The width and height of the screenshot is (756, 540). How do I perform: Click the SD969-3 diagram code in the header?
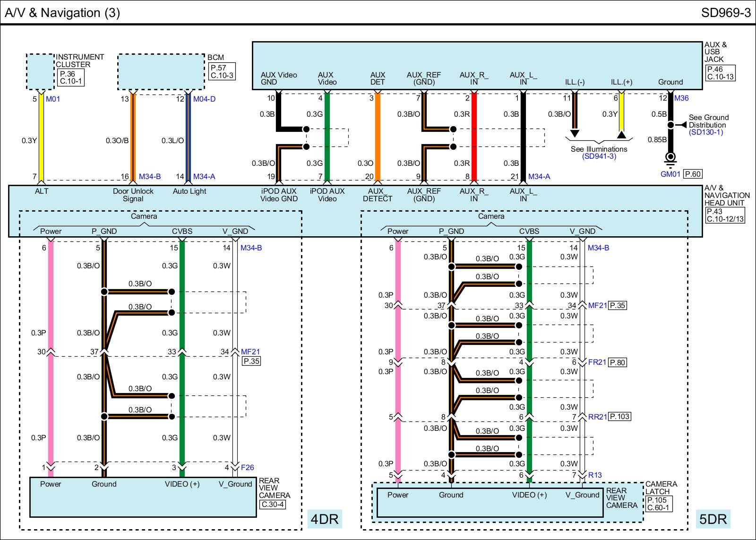(x=725, y=13)
